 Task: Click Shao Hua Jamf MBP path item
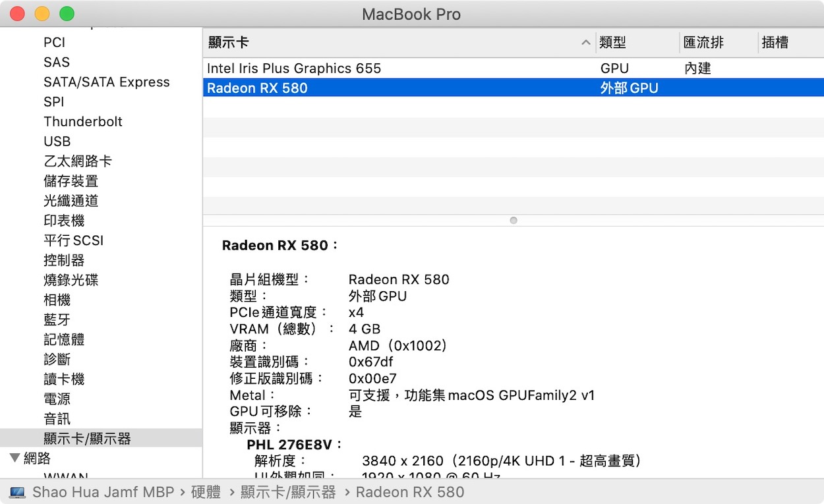(103, 492)
